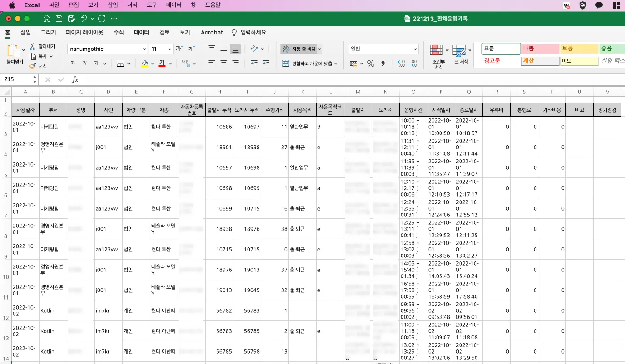Image resolution: width=625 pixels, height=364 pixels.
Task: Click the Save icon in title bar
Action: coord(59,19)
